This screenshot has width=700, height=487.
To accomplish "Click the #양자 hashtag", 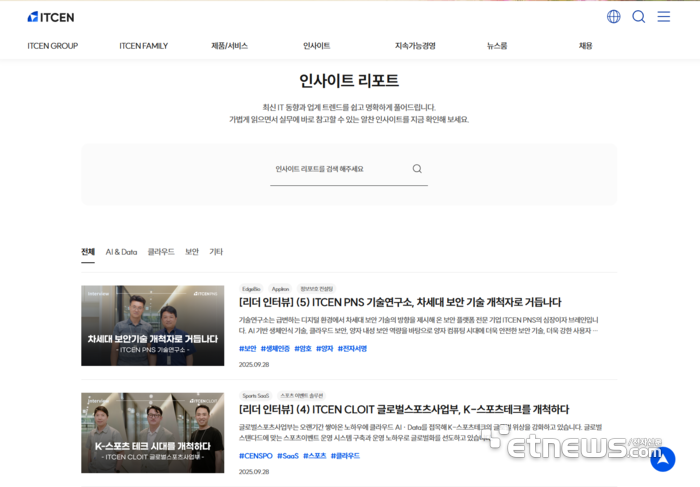I will [325, 348].
